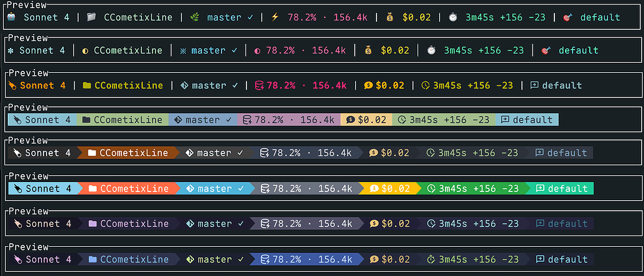Click the lavender CCometixLine text
Screen dimensions: 644x276
coord(135,224)
